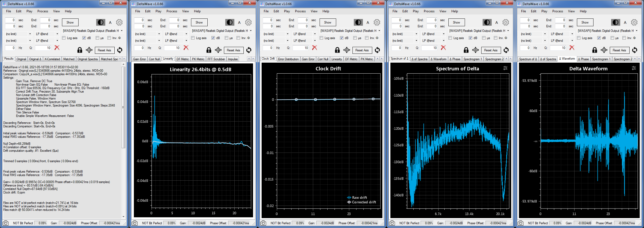
Task: Toggle dark theme icon in Results window
Action: 100,22
